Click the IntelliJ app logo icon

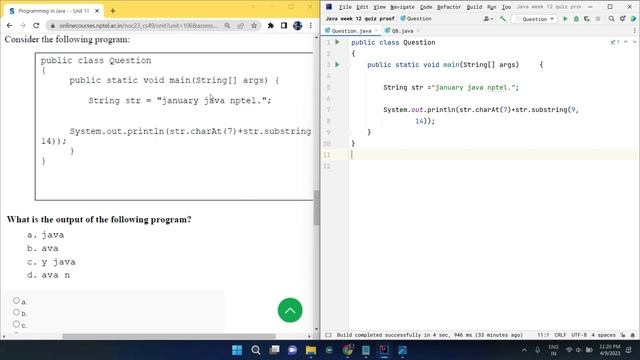(x=329, y=7)
